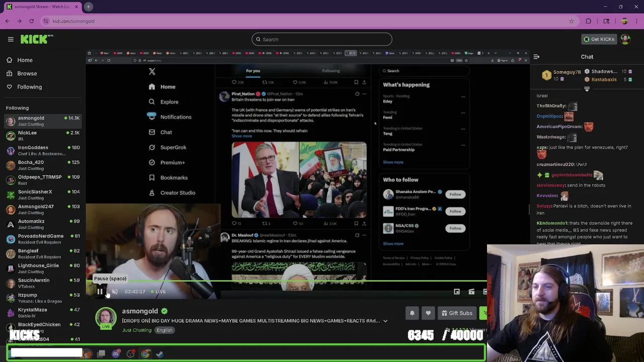Open the Kick user profile avatar
The width and height of the screenshot is (644, 362).
pyautogui.click(x=625, y=39)
